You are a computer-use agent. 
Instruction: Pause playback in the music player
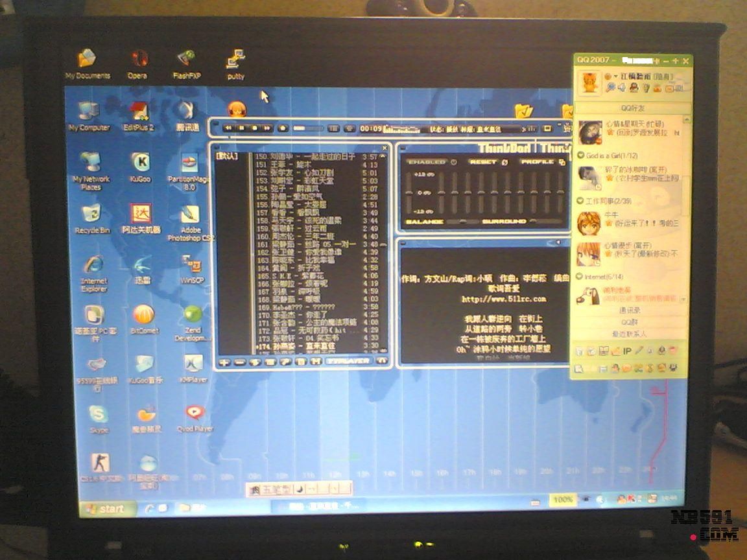(x=241, y=128)
